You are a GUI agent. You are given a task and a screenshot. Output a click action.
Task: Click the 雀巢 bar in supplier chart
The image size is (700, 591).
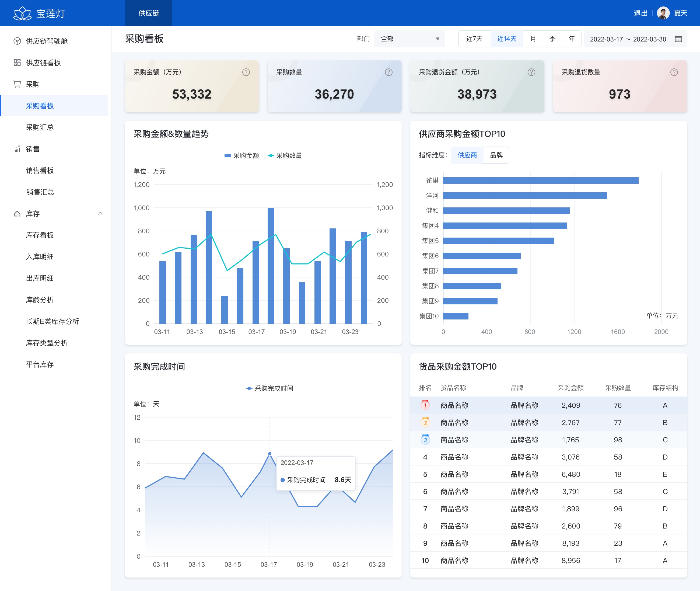(x=541, y=180)
